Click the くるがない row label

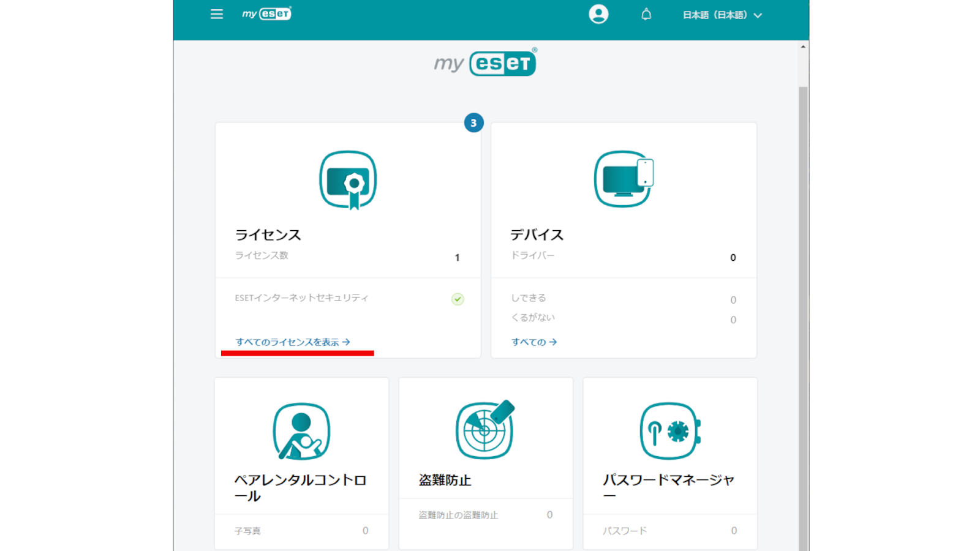click(x=533, y=318)
